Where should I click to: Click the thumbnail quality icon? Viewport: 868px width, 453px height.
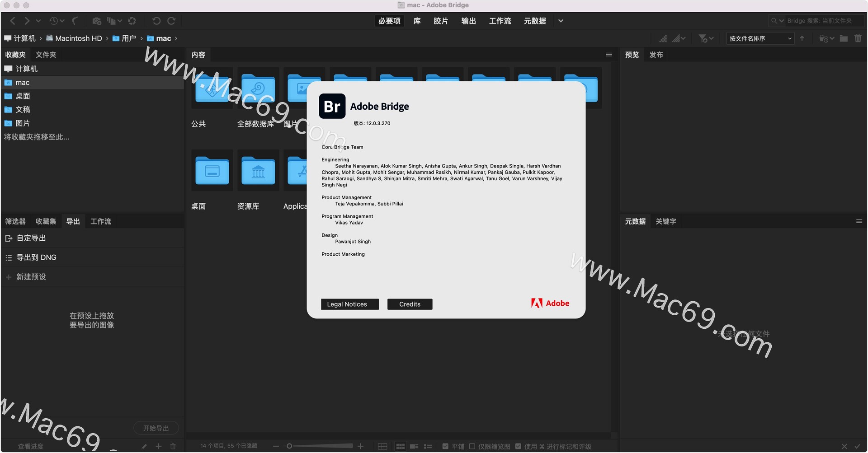point(663,38)
